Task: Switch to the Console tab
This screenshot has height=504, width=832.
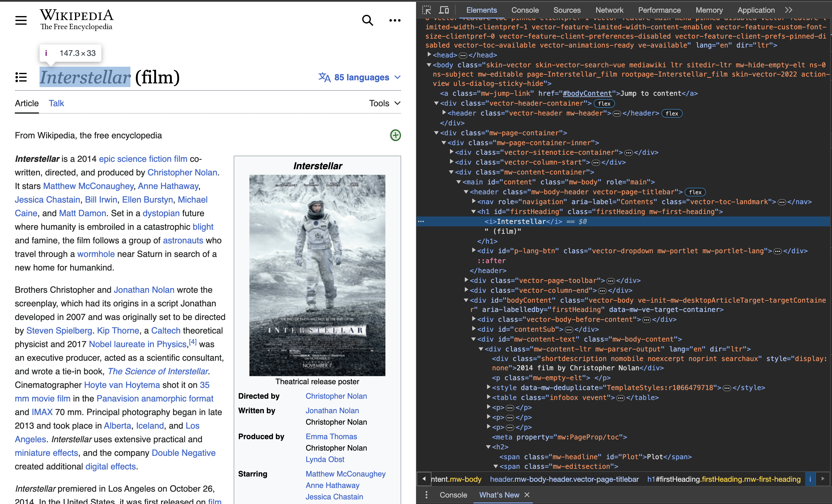Action: (525, 10)
